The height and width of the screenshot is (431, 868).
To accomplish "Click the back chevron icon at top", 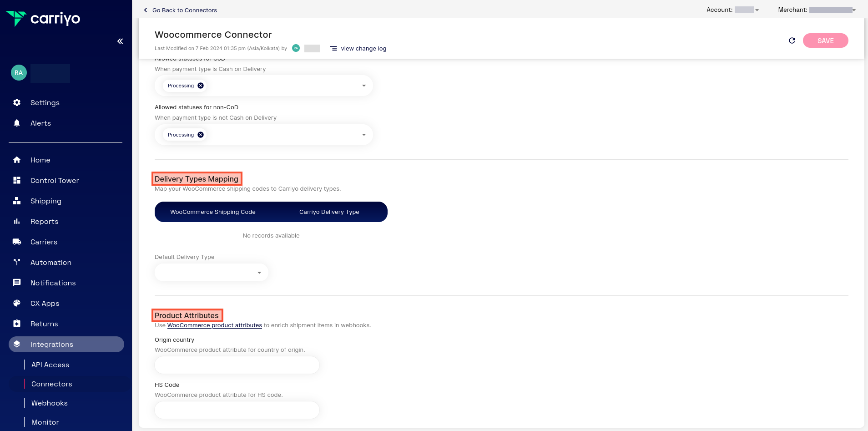I will pos(146,10).
